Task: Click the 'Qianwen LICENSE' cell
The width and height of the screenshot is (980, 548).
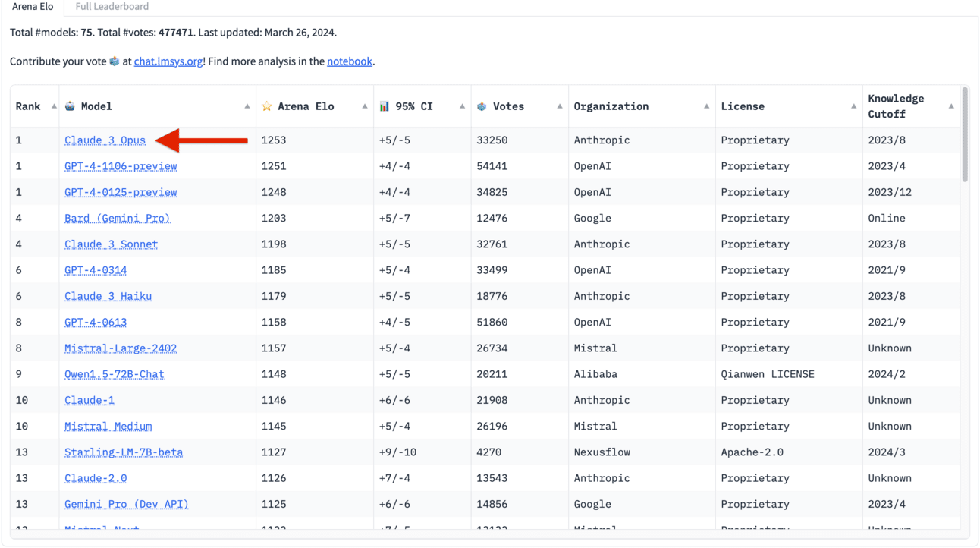Action: [x=768, y=374]
